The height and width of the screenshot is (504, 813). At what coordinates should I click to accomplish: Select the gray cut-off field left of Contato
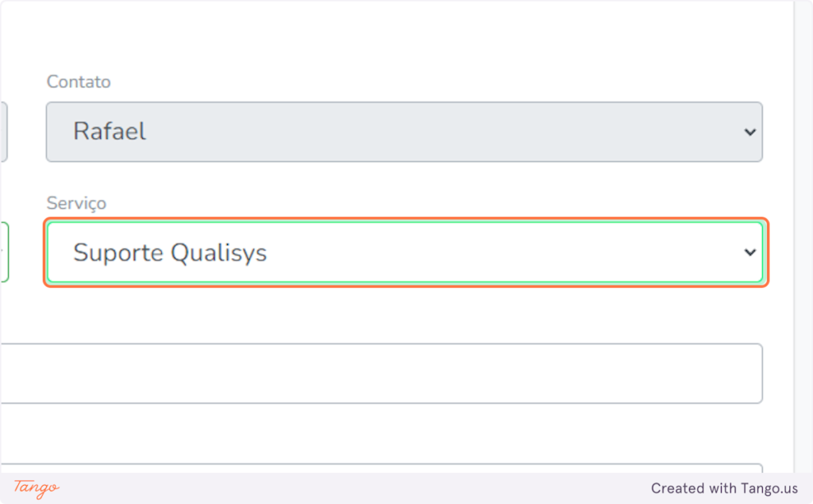pos(4,132)
